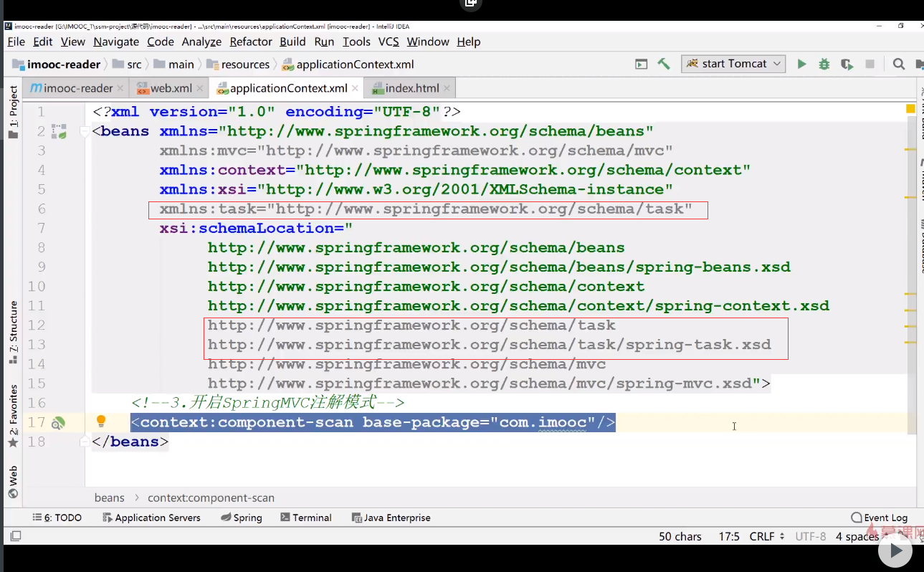This screenshot has width=924, height=572.
Task: Open the Refactor menu
Action: [251, 42]
